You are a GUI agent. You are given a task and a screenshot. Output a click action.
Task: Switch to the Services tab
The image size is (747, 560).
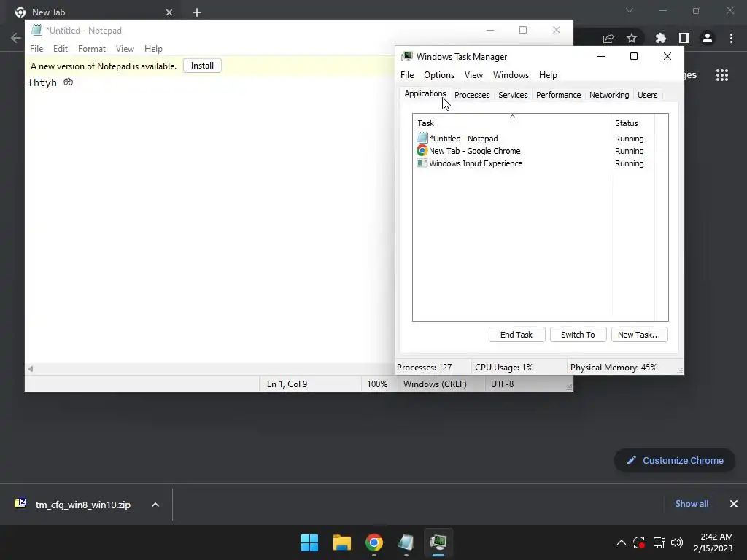(x=513, y=95)
